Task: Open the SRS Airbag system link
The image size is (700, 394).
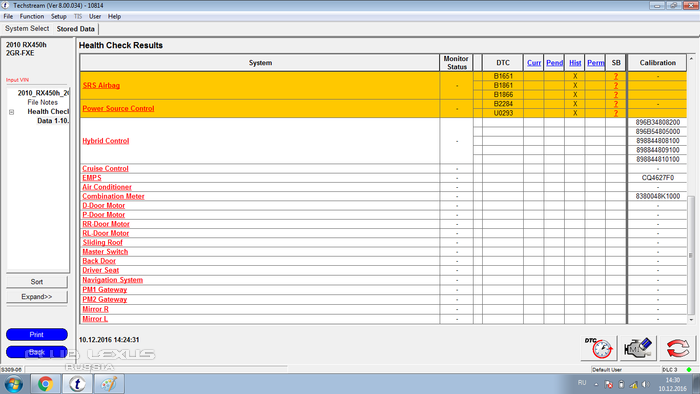Action: point(101,86)
